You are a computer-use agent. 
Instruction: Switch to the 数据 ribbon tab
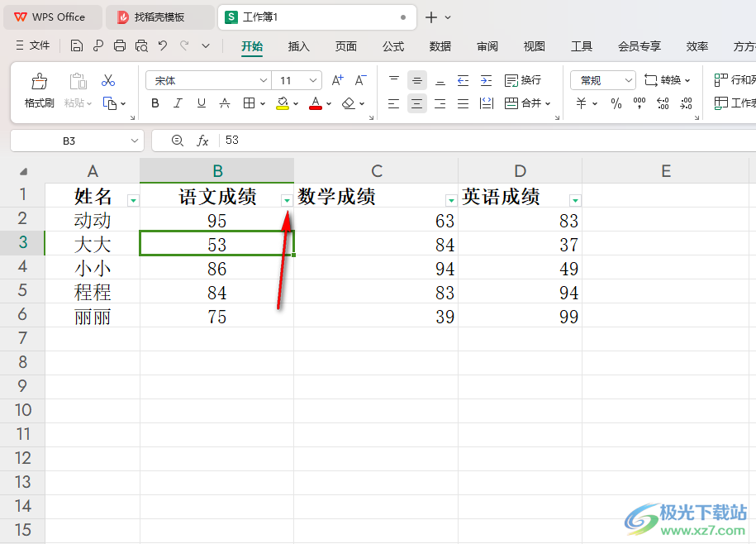pos(440,46)
